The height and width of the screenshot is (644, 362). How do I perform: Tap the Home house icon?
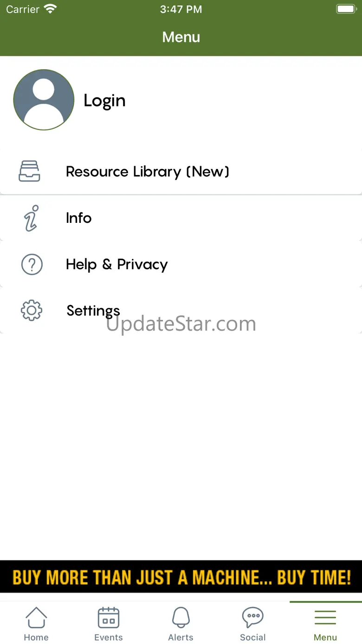36,618
